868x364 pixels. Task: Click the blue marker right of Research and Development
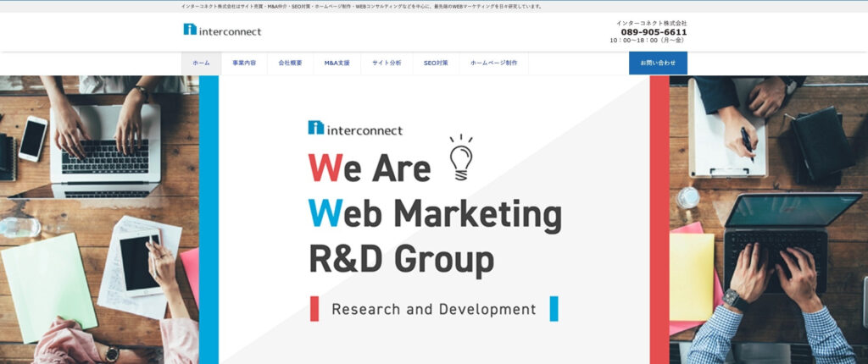tap(554, 309)
